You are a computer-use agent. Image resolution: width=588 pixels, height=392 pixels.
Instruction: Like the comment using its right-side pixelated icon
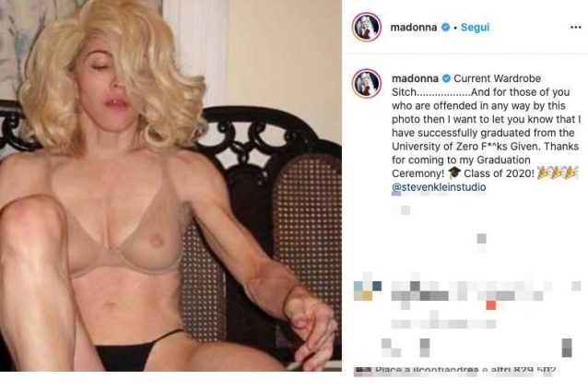[576, 286]
